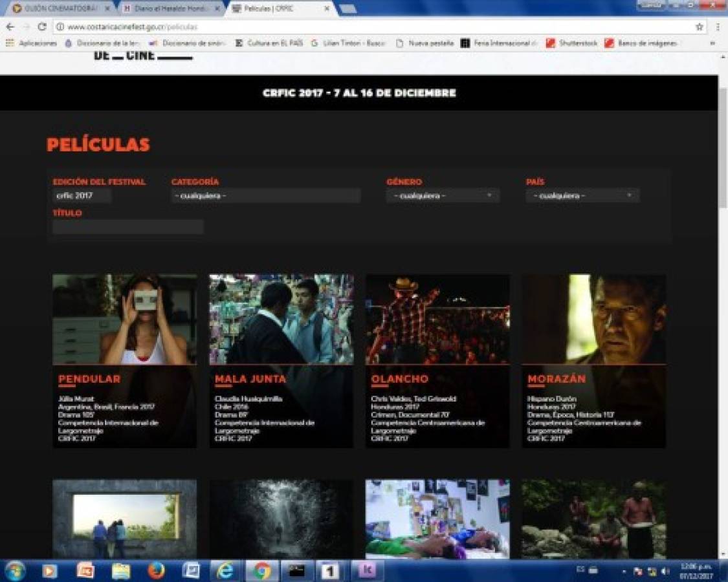Expand the Categoría filter field
This screenshot has height=582, width=728.
(x=265, y=195)
